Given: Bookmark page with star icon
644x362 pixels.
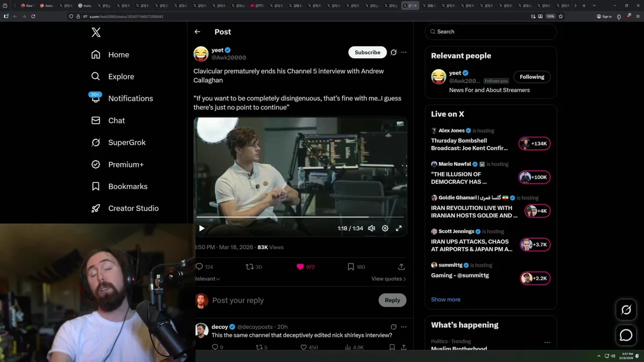Looking at the screenshot, I should (x=560, y=16).
